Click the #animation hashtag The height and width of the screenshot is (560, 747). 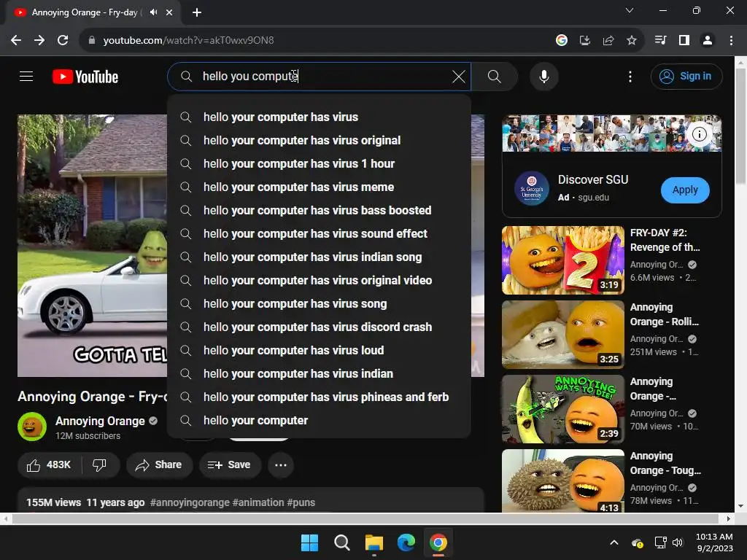(x=258, y=502)
